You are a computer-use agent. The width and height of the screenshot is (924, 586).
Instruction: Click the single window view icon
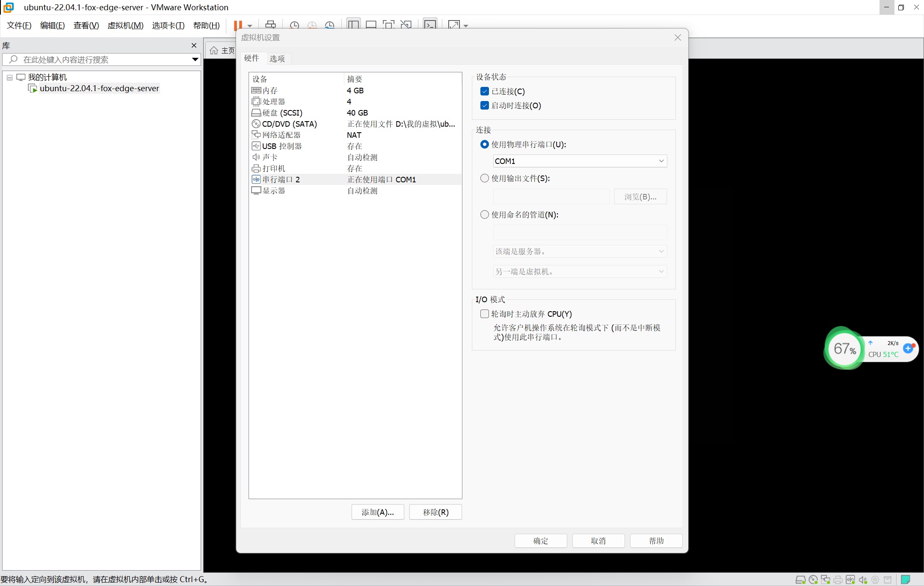[x=371, y=25]
